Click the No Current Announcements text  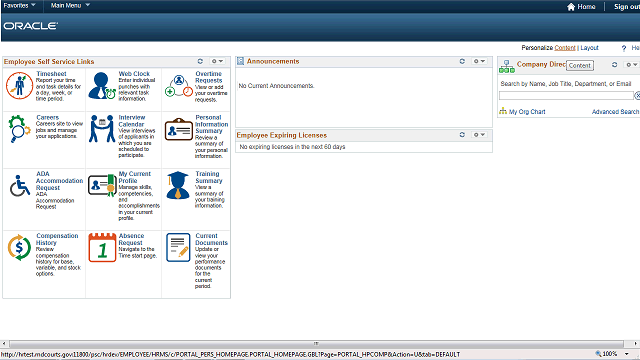(276, 86)
